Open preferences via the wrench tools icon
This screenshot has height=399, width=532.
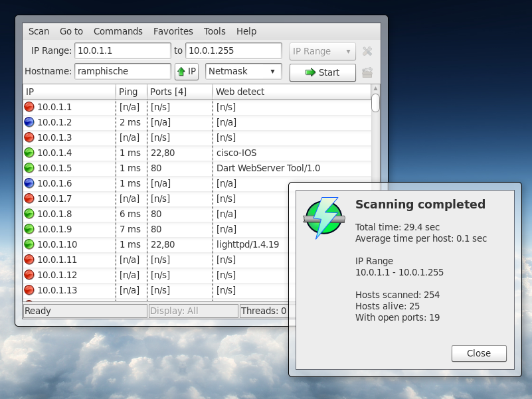tap(367, 51)
